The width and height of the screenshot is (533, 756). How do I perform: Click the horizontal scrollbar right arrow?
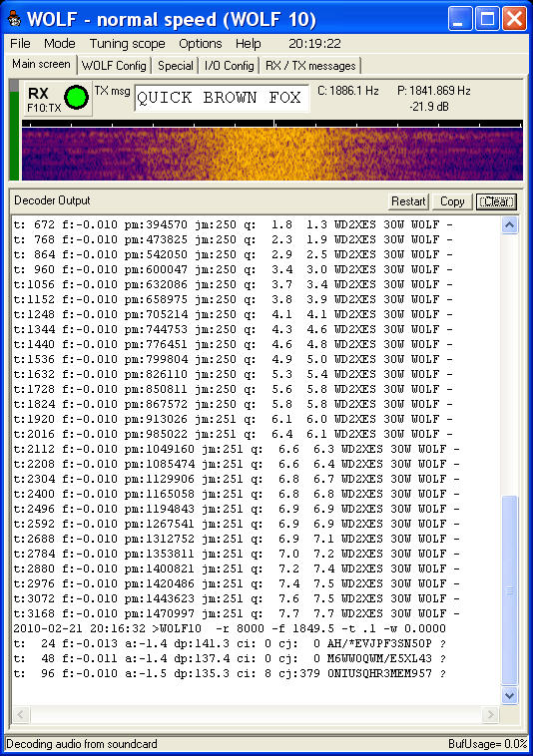(x=490, y=714)
